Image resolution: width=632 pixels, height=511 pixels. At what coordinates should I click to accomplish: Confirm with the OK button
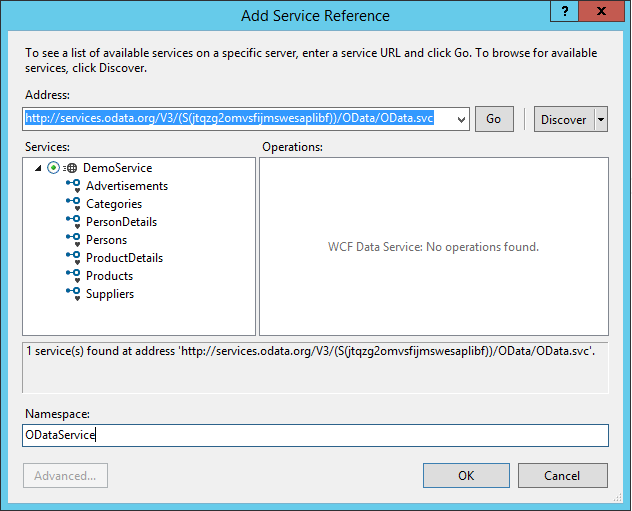coord(466,475)
